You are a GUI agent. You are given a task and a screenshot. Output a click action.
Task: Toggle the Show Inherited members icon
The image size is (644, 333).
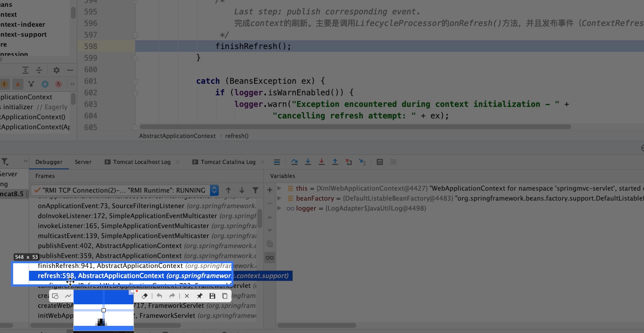[x=31, y=84]
